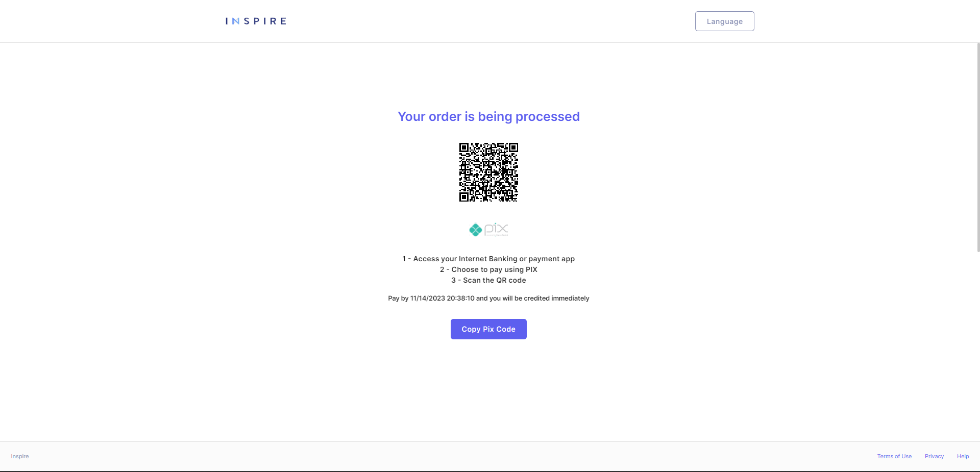Click the Inspire footer link
The height and width of the screenshot is (472, 980).
click(20, 456)
